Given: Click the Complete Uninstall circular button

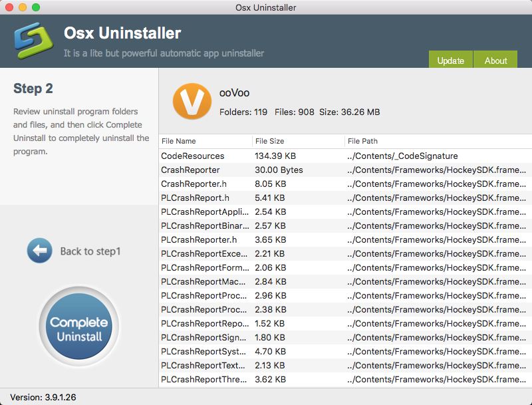Looking at the screenshot, I should point(78,327).
